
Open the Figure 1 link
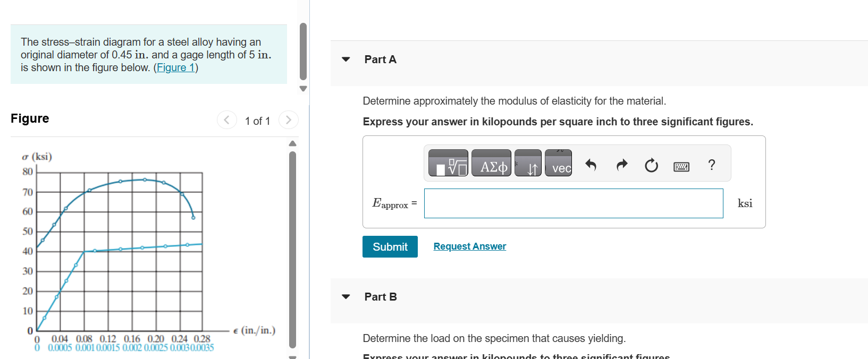pyautogui.click(x=176, y=67)
